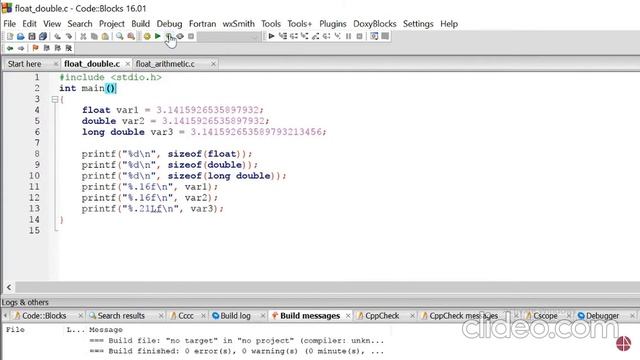
Task: Click the Save all files icon
Action: click(43, 36)
